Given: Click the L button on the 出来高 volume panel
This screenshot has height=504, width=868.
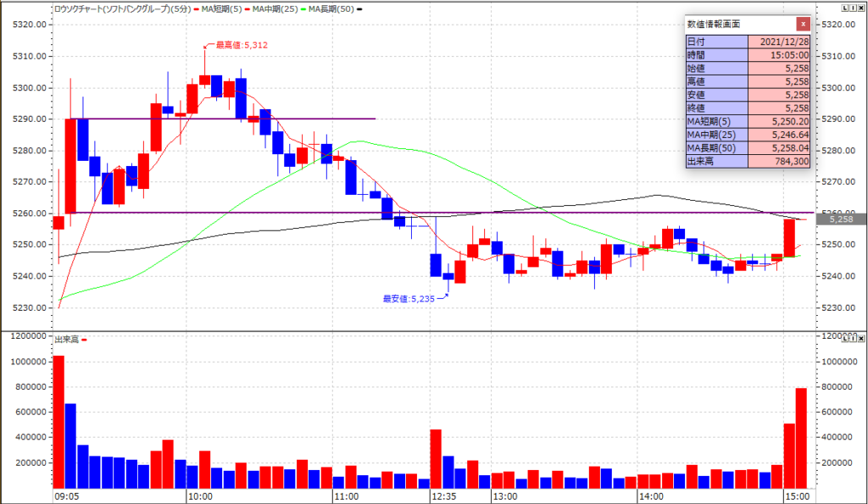Looking at the screenshot, I should click(x=844, y=337).
